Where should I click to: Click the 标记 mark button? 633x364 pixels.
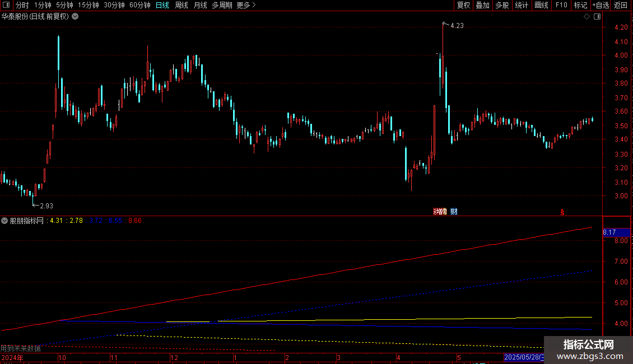tap(580, 5)
